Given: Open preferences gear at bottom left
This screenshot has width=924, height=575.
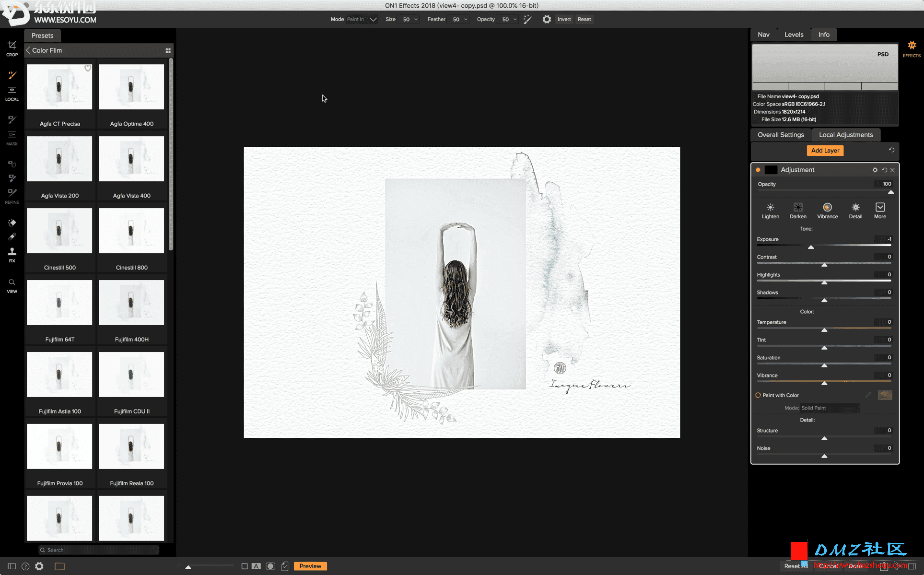Looking at the screenshot, I should coord(39,566).
